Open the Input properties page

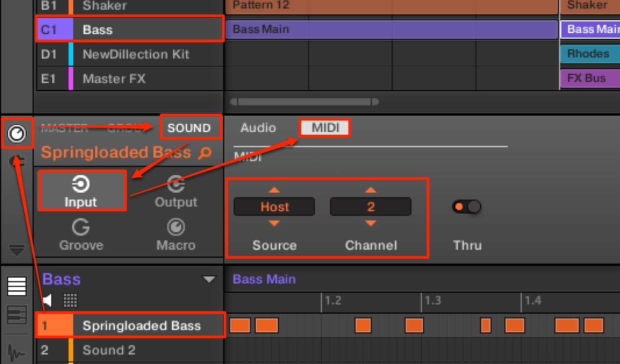point(81,191)
